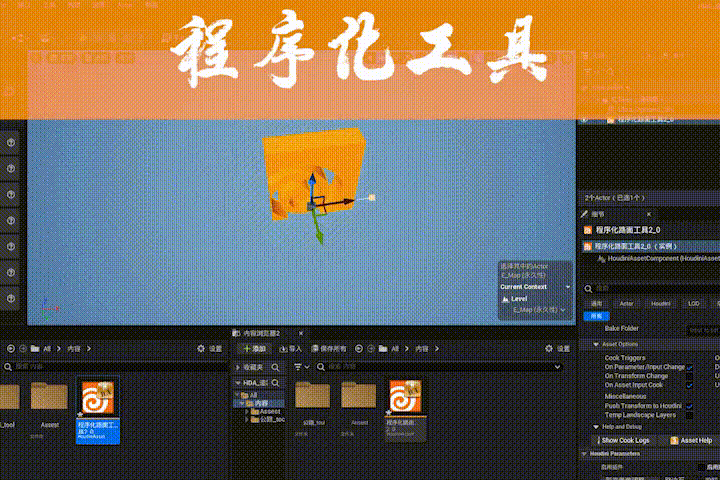Viewport: 720px width, 480px height.
Task: Toggle On Parameter/Input Change checkbox
Action: point(689,367)
